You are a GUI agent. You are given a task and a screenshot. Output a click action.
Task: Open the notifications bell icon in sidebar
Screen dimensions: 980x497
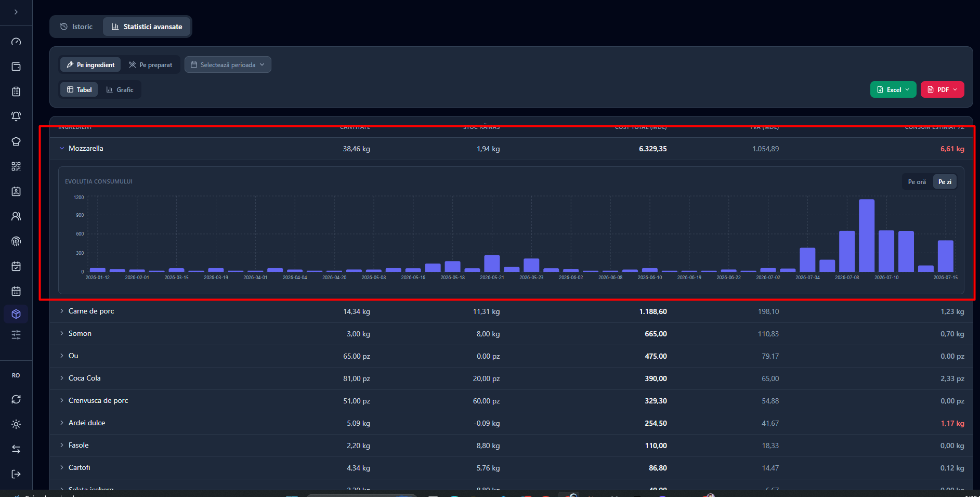coord(16,116)
